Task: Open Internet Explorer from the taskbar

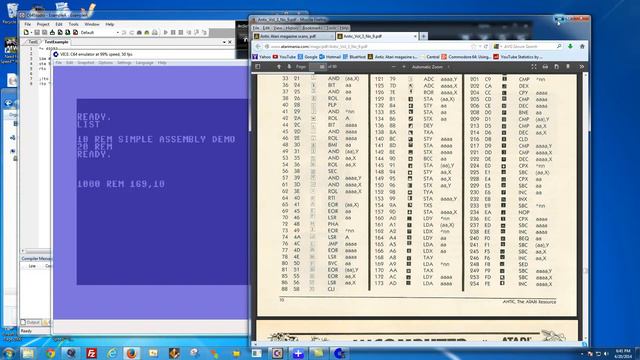Action: pos(112,353)
